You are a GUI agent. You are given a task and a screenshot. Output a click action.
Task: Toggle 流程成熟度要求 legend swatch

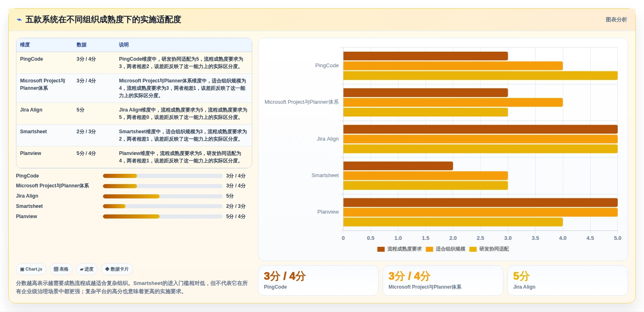381,249
